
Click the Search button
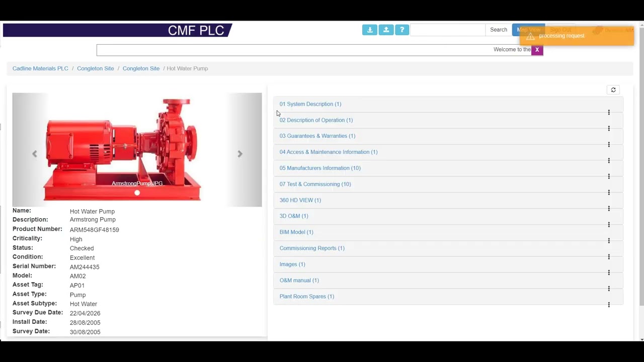click(499, 30)
